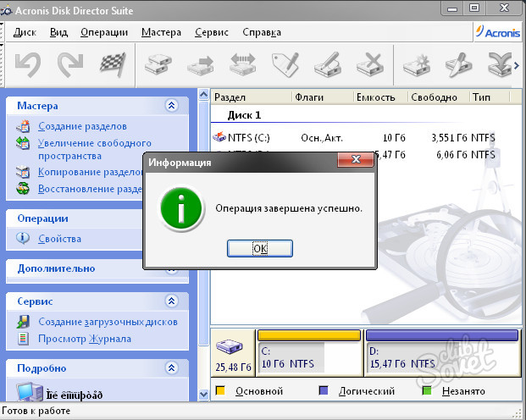Collapse the Подробно panel

click(x=171, y=368)
